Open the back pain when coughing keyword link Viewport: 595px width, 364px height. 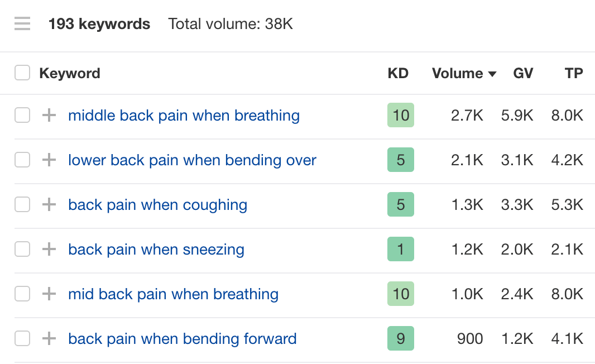tap(157, 205)
